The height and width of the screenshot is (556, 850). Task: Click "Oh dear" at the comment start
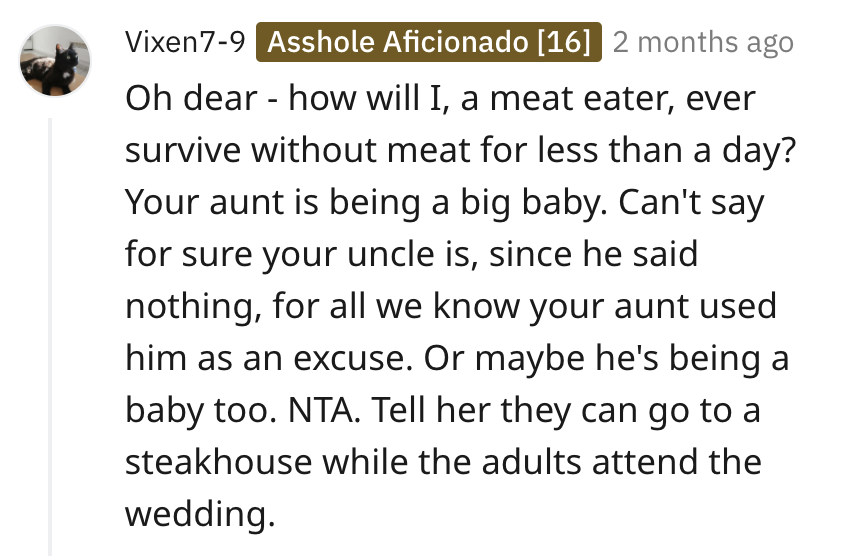(x=179, y=99)
